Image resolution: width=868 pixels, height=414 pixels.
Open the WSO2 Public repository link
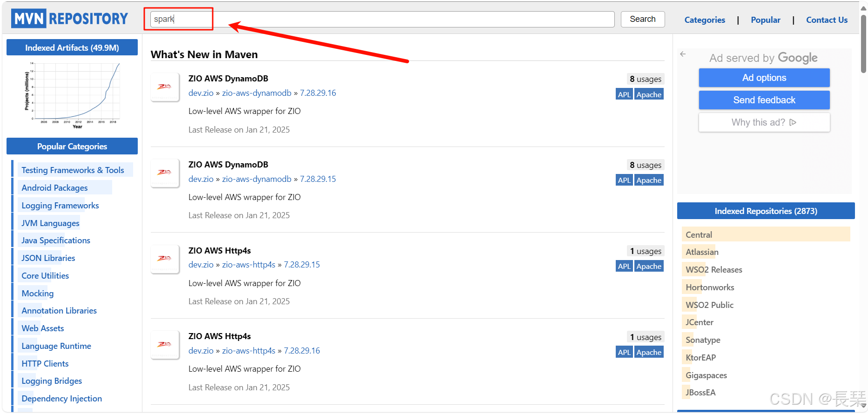coord(709,305)
